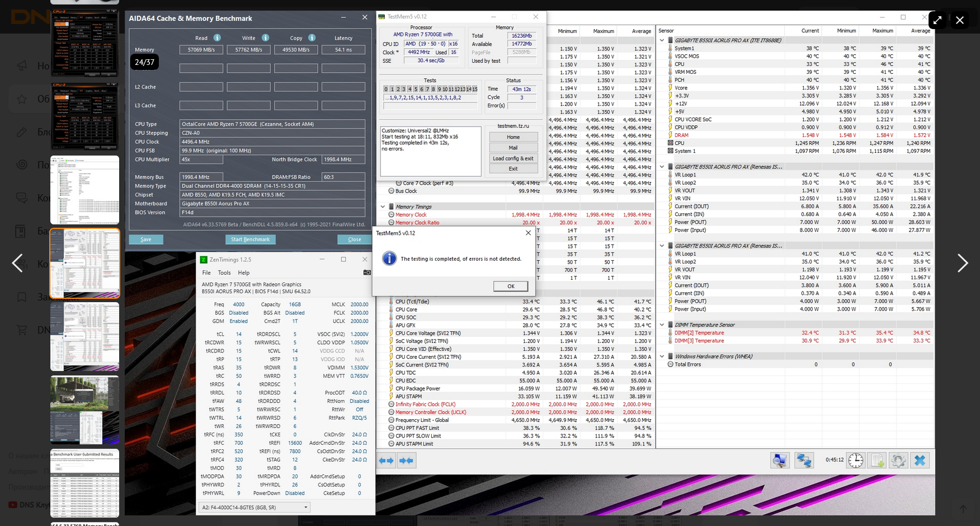Click the 24/37 image counter label
This screenshot has width=980, height=526.
pos(144,62)
